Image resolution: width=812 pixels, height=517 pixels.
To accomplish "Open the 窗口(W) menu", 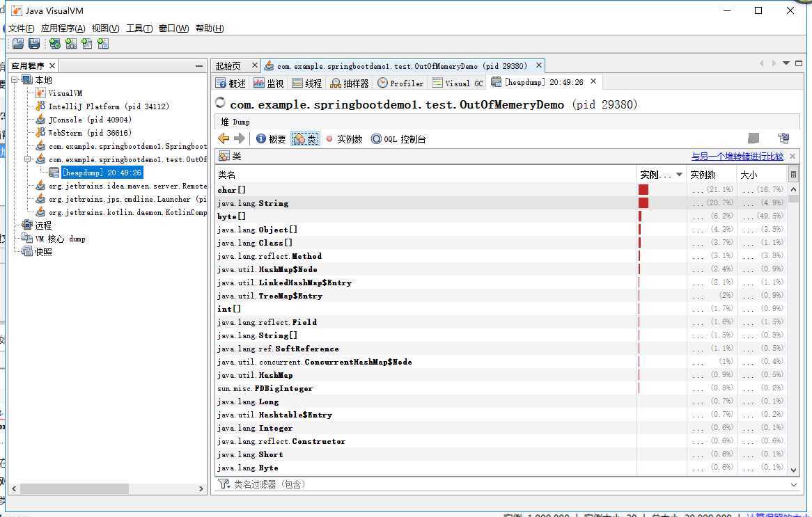I will click(173, 29).
